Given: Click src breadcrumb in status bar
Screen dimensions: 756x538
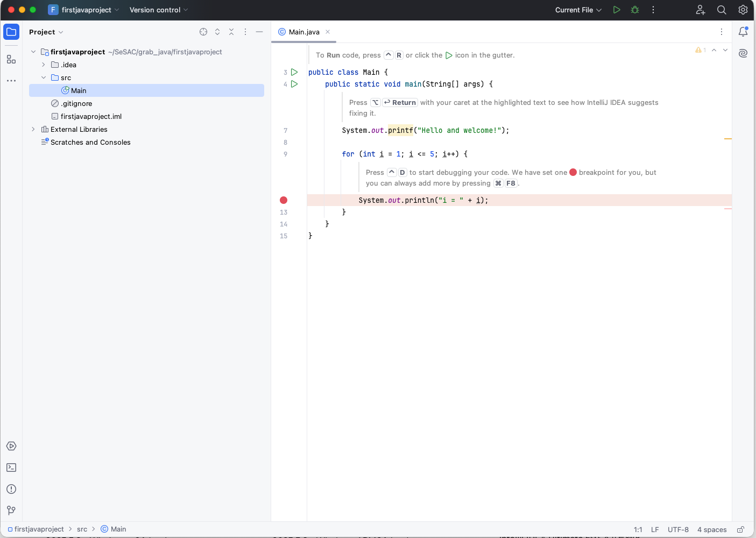Looking at the screenshot, I should (82, 529).
